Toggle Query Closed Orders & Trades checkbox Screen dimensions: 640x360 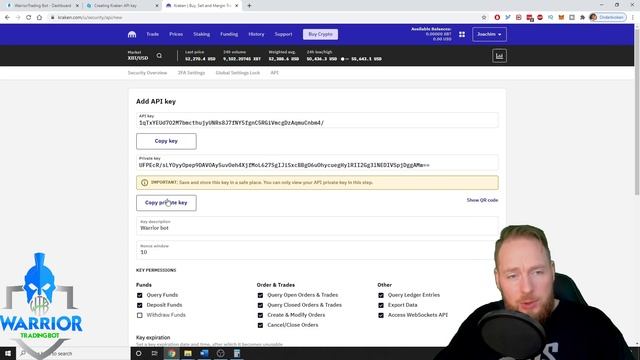click(260, 305)
